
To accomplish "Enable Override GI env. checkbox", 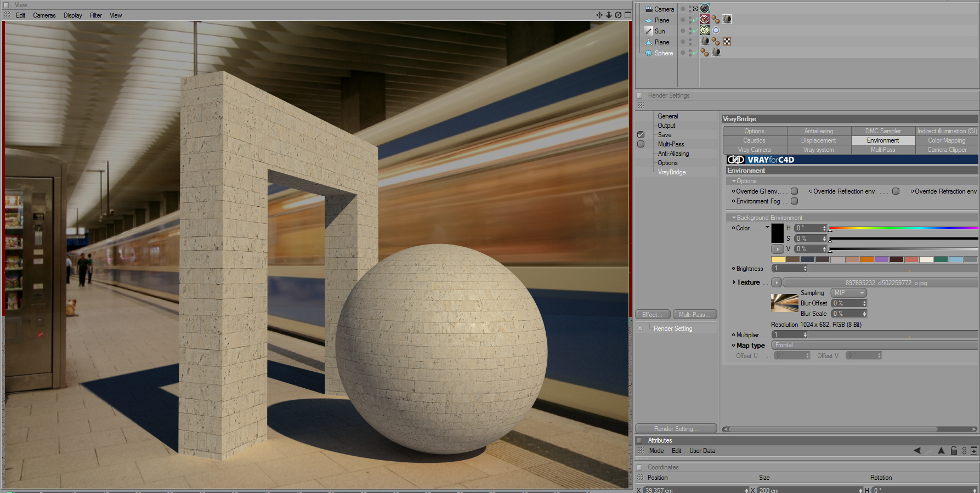I will click(794, 191).
